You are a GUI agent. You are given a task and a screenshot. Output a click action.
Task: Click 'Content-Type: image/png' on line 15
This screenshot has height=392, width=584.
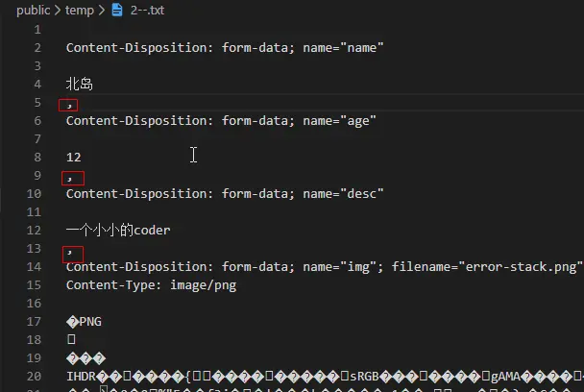tap(151, 285)
